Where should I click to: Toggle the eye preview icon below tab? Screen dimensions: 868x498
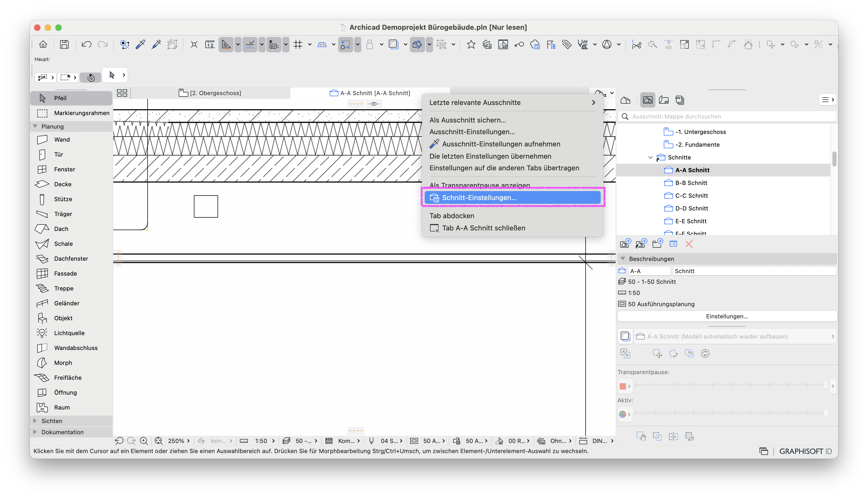(374, 104)
